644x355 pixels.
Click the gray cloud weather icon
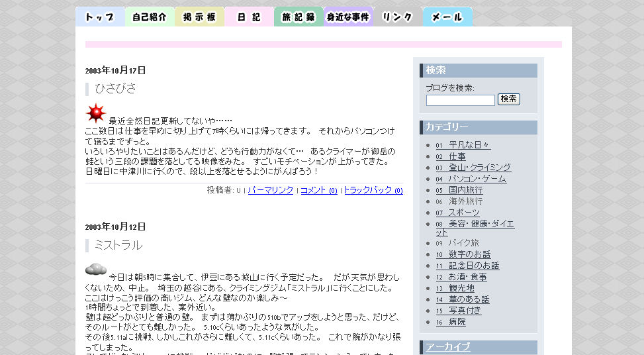pyautogui.click(x=96, y=269)
